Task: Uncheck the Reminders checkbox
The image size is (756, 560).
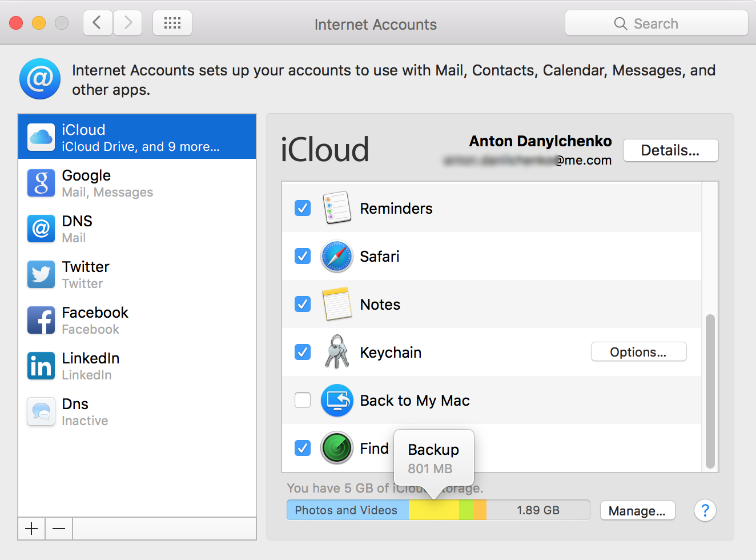Action: 303,208
